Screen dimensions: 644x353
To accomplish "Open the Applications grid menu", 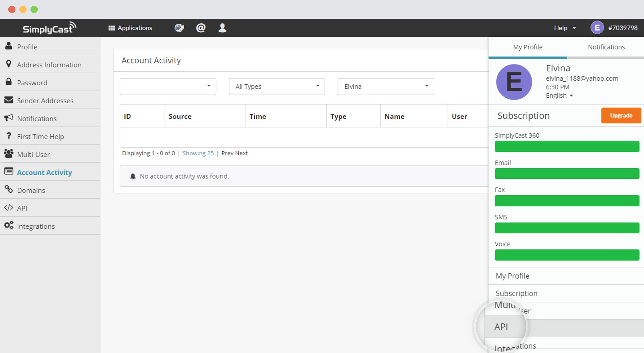I will tap(130, 28).
